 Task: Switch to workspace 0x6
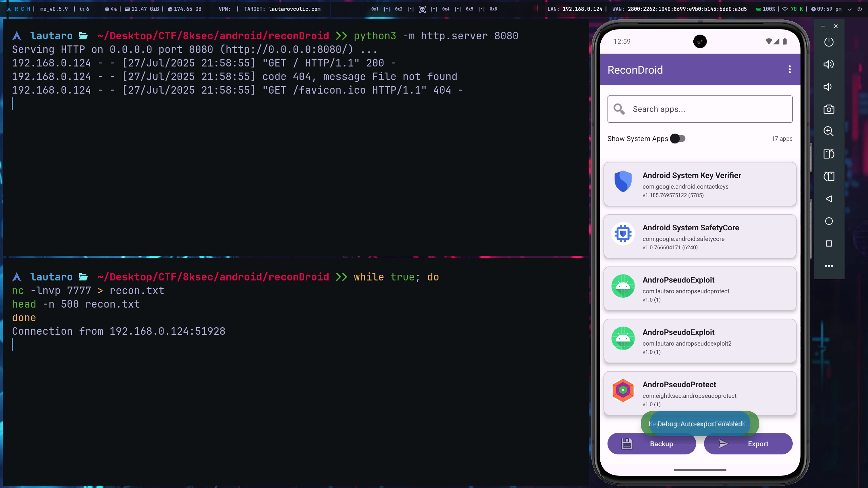[493, 9]
